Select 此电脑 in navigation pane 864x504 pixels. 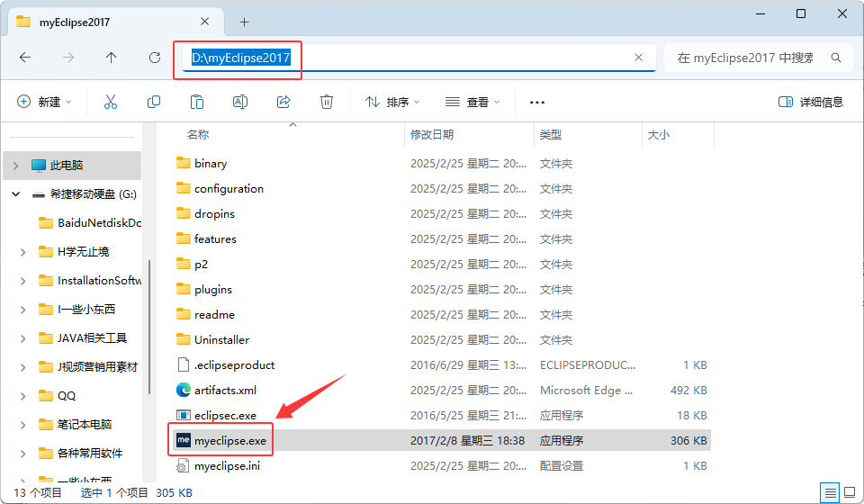pos(72,166)
